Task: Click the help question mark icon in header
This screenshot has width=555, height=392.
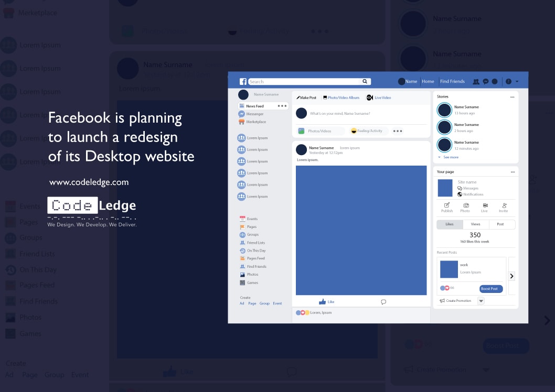Action: point(509,82)
